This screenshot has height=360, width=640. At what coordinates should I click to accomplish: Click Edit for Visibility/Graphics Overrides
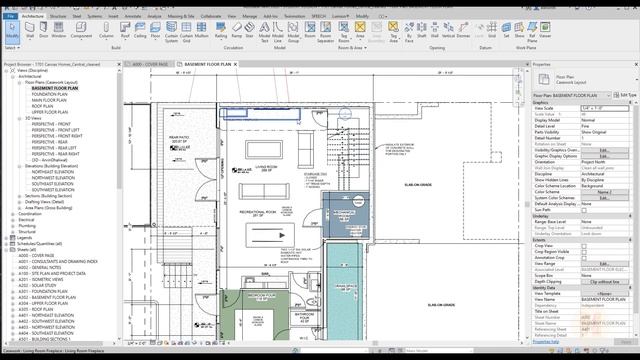604,150
